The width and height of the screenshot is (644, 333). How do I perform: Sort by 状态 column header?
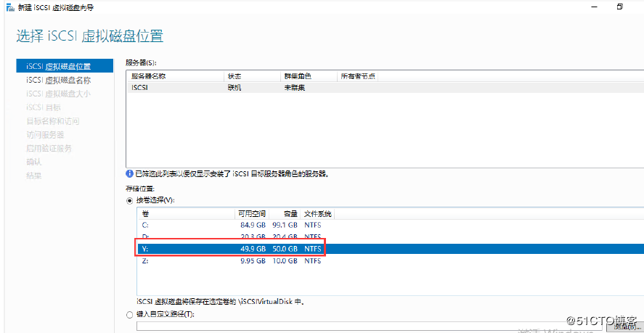pos(234,76)
